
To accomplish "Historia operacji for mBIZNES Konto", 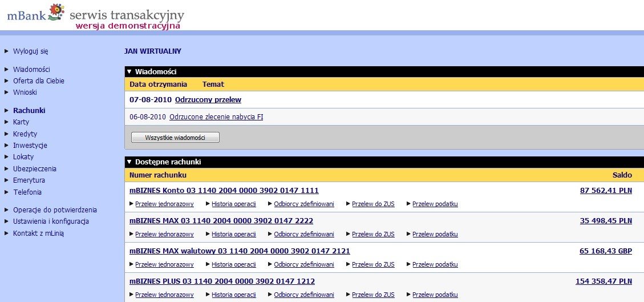I will tap(234, 204).
